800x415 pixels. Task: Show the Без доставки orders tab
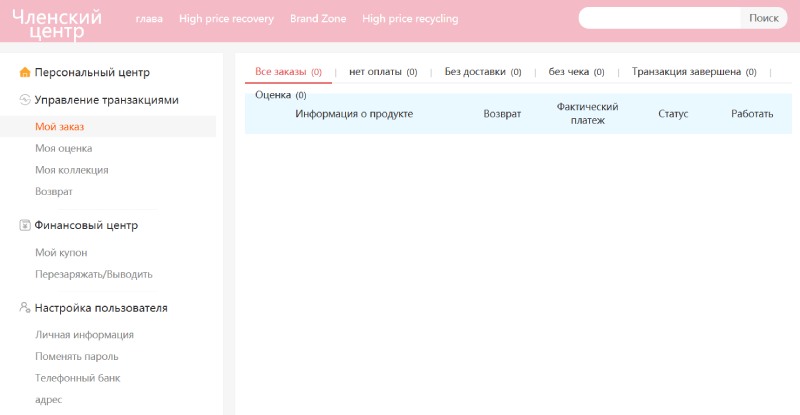[x=483, y=72]
